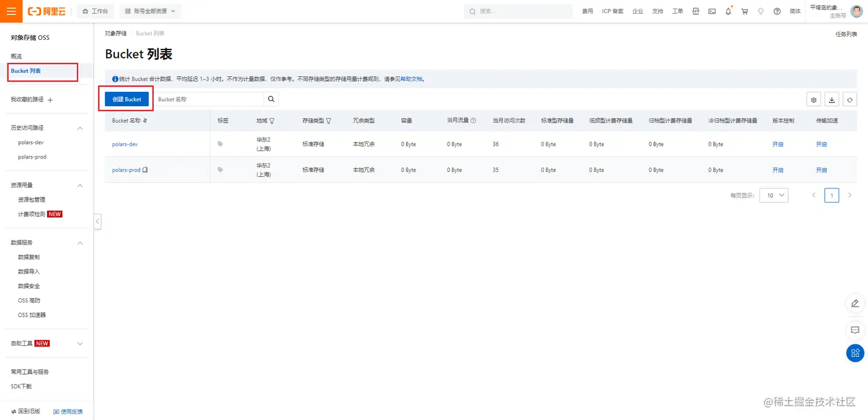Open the hamburger menu at top left
This screenshot has height=420, width=868.
tap(11, 11)
